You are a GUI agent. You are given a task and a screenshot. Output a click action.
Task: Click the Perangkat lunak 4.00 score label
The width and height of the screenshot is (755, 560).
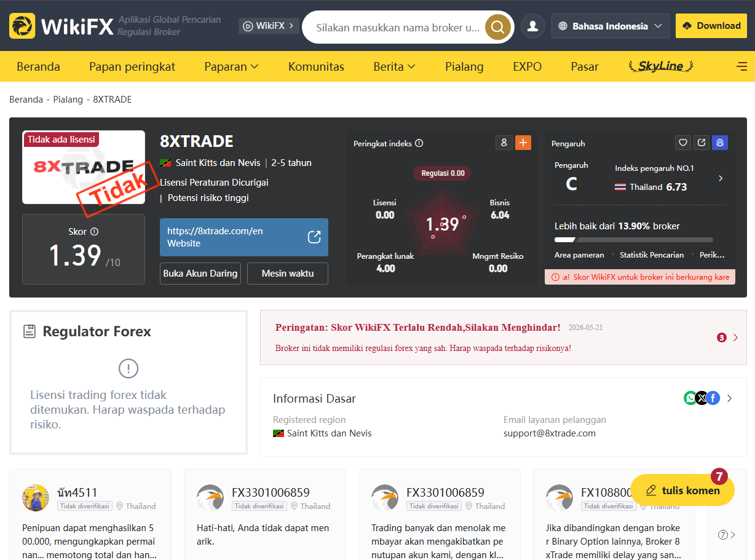tap(385, 262)
